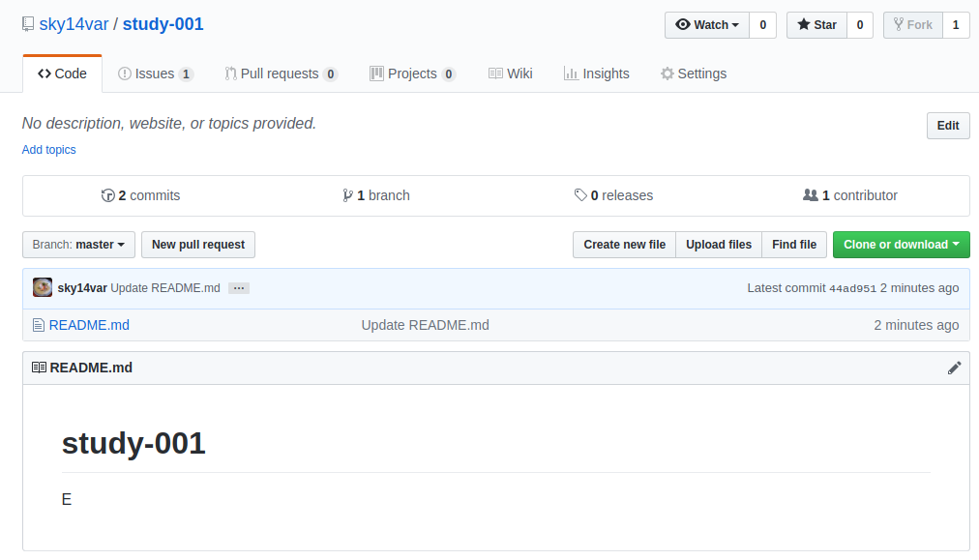Click the Issues exclamation icon
Screen dimensions: 979x560
[x=125, y=74]
